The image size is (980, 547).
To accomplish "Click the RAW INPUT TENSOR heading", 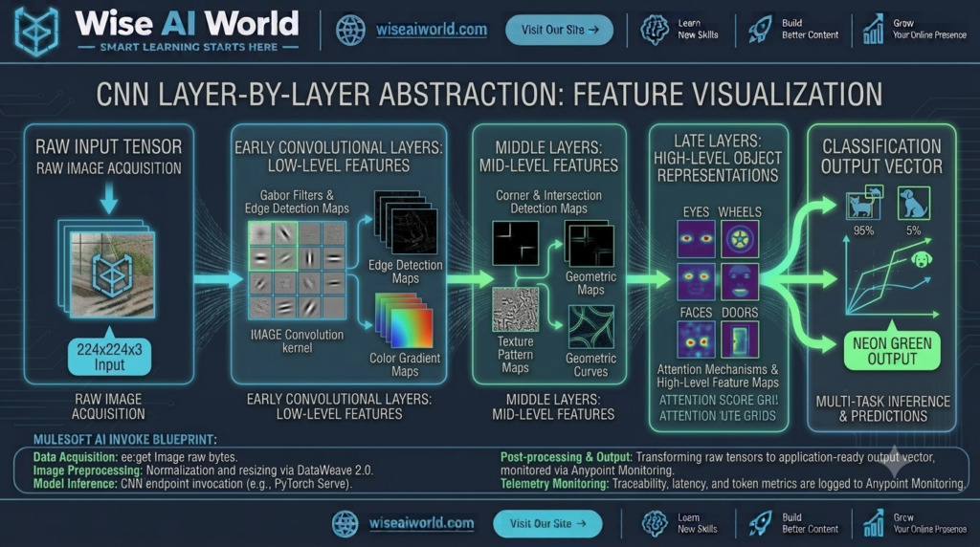I will 109,146.
